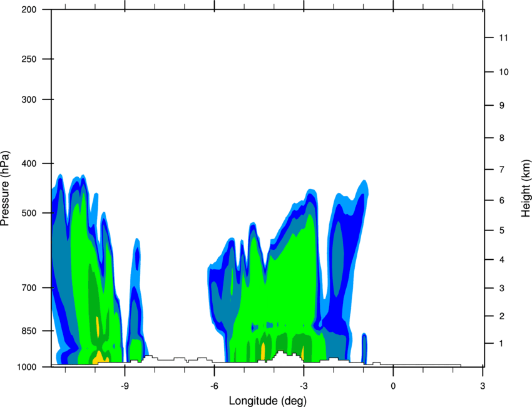Select the 400 pressure tick label

tap(29, 163)
